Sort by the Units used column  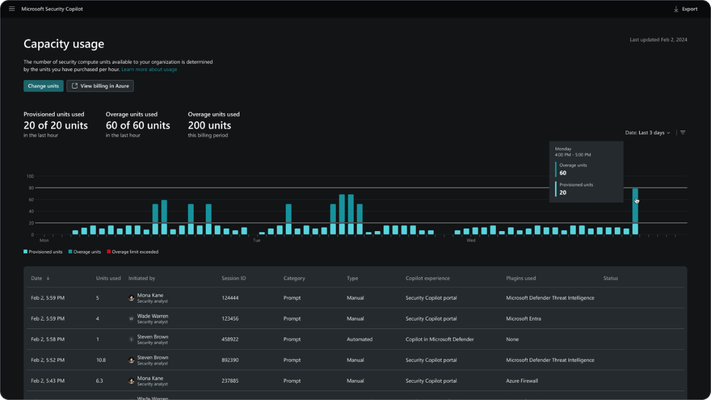click(108, 278)
